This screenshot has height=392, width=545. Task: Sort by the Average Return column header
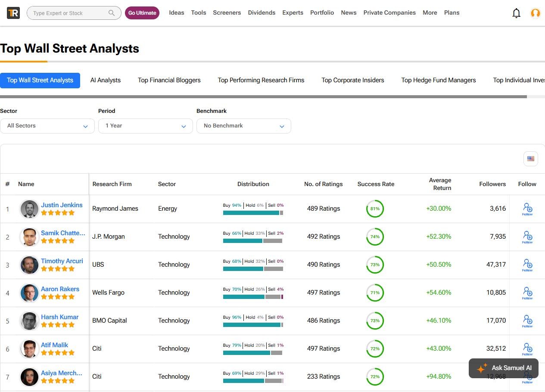click(x=440, y=184)
